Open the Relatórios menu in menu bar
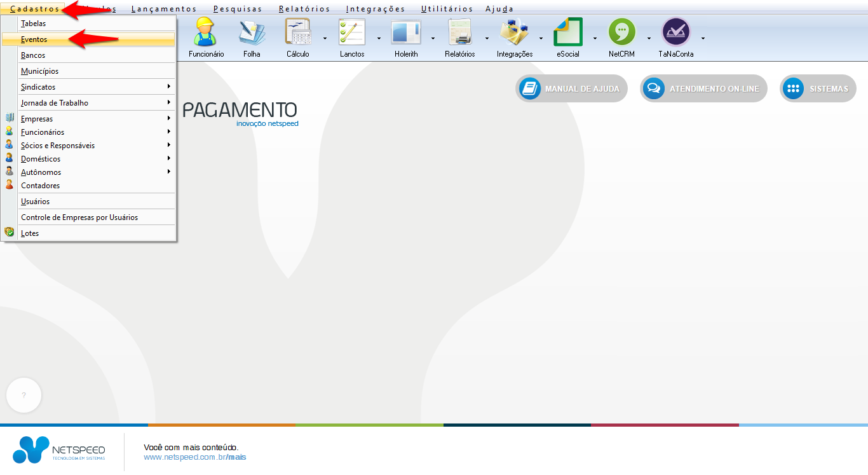 click(x=304, y=9)
